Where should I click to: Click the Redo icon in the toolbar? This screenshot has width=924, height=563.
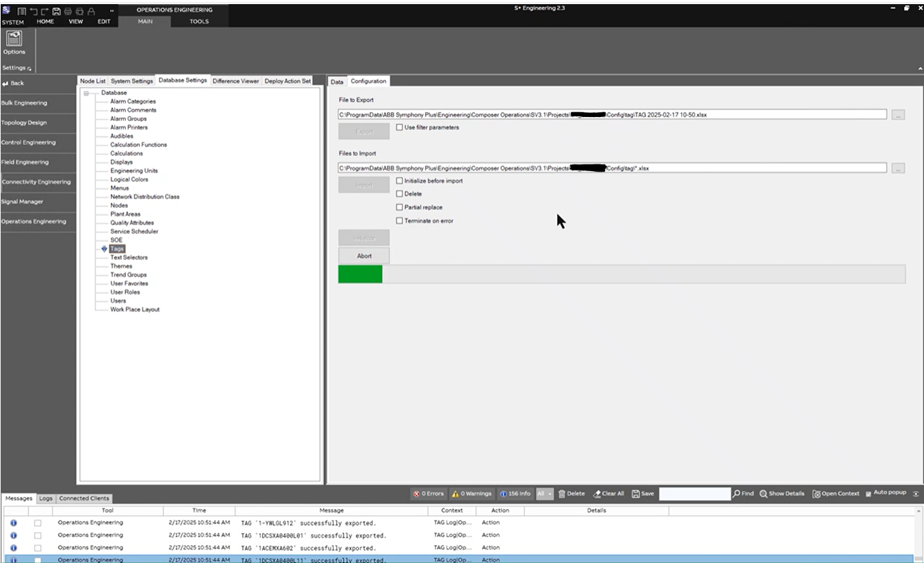43,11
